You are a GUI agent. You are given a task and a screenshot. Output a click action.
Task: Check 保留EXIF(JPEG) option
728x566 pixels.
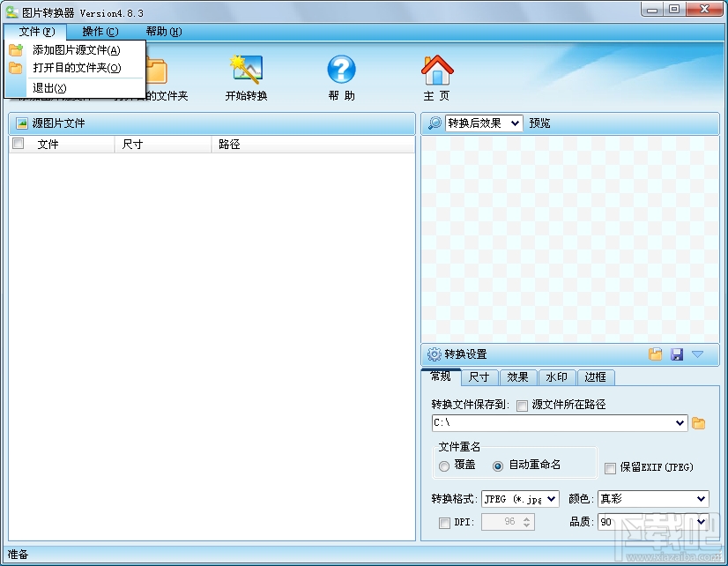pyautogui.click(x=608, y=467)
